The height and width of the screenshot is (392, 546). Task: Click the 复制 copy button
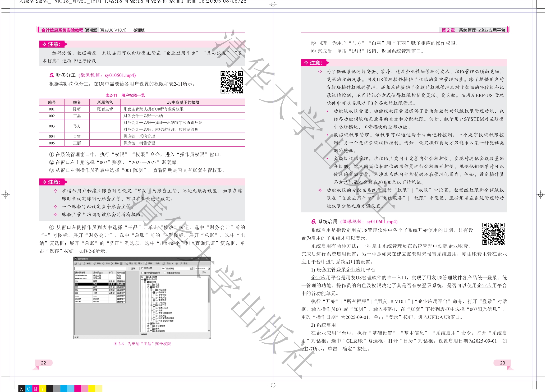click(204, 272)
